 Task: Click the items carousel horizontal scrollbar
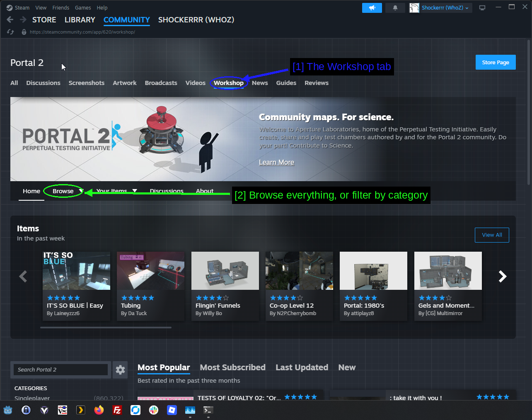106,328
